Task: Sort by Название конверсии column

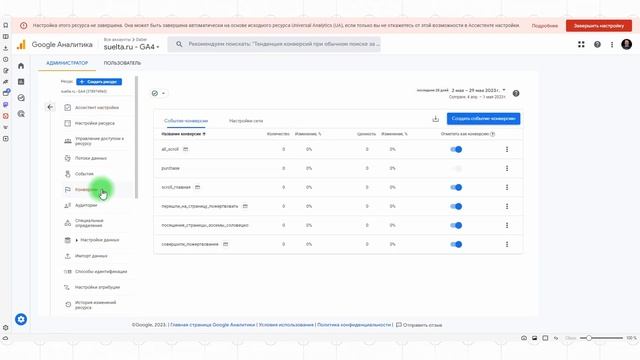Action: click(x=183, y=134)
